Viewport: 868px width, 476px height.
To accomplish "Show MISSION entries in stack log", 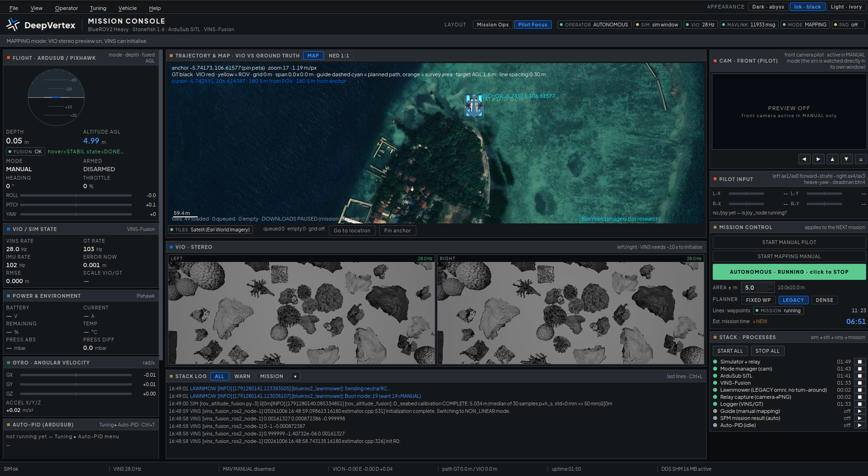I will (272, 376).
